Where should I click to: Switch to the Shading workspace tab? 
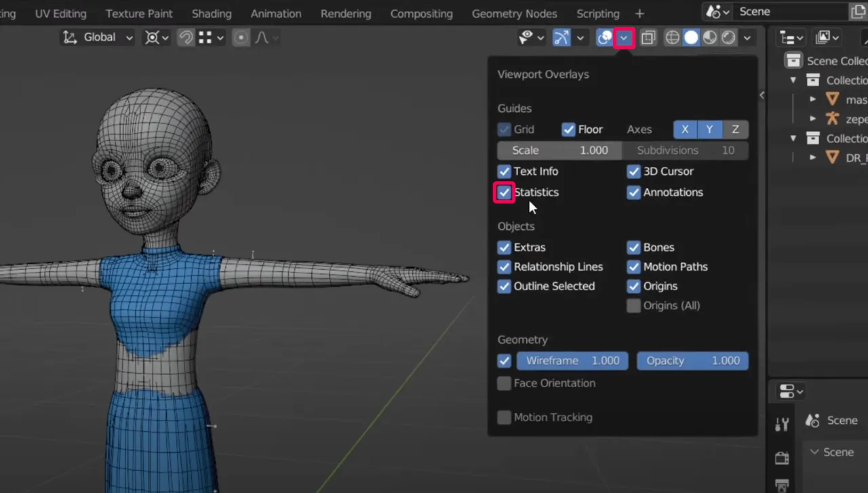click(x=212, y=13)
